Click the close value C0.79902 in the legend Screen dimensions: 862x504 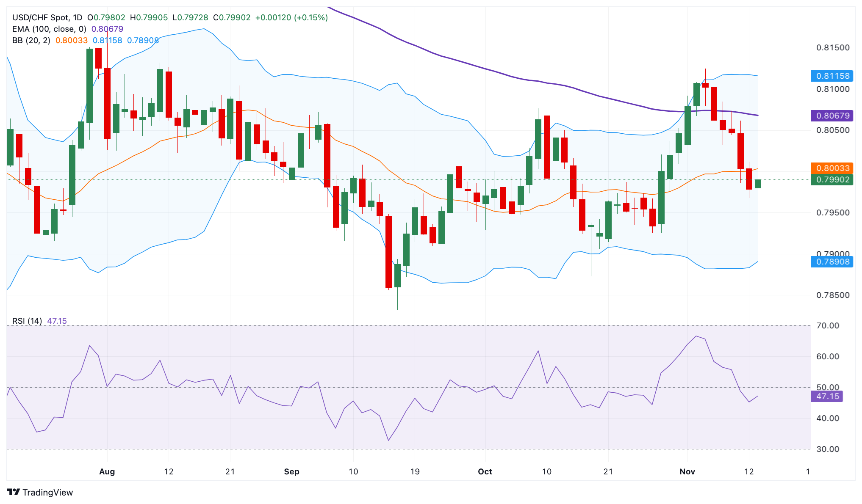[232, 17]
